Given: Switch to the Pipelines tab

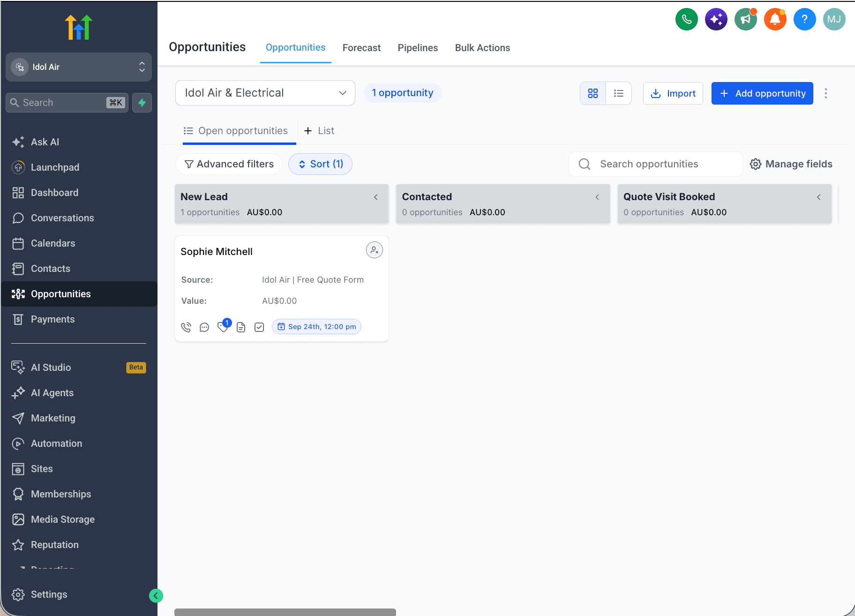Looking at the screenshot, I should 418,48.
